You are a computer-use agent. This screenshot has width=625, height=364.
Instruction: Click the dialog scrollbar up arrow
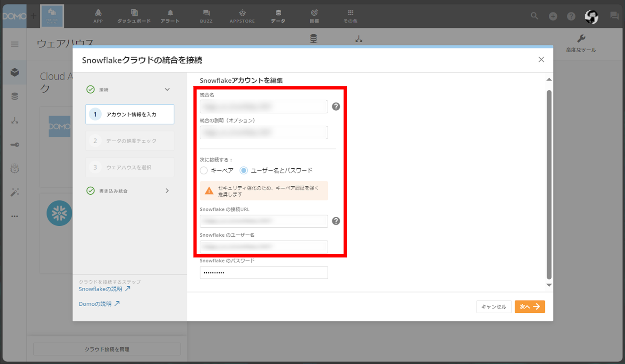[549, 80]
